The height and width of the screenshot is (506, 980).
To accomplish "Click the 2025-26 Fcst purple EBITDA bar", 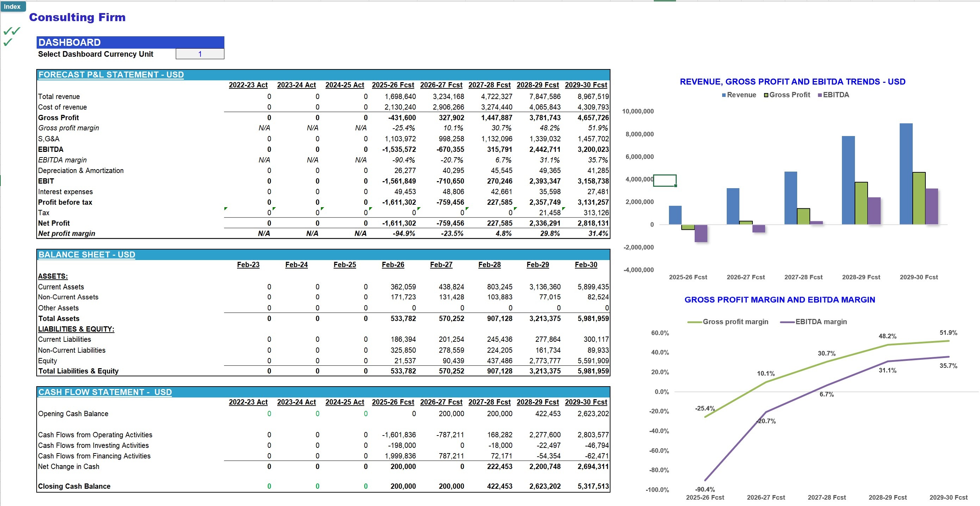I will [701, 233].
